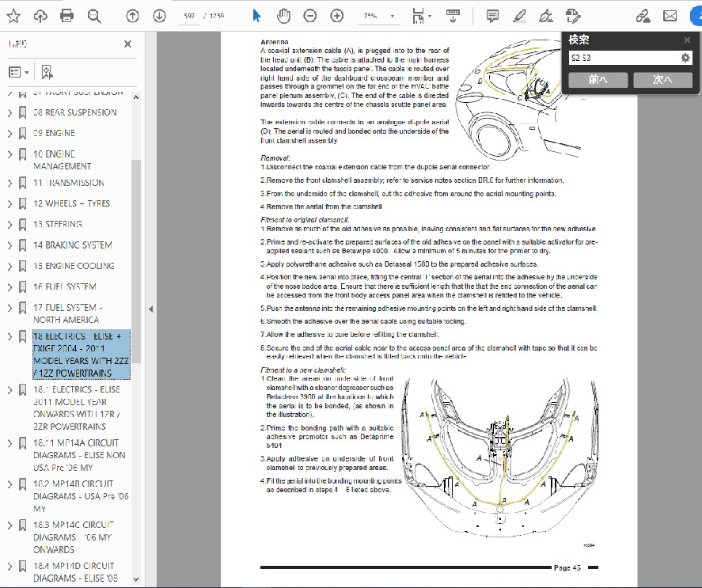Open 18.2 MP14B CIRCUIT DIAGRAMS bookmark

81,496
